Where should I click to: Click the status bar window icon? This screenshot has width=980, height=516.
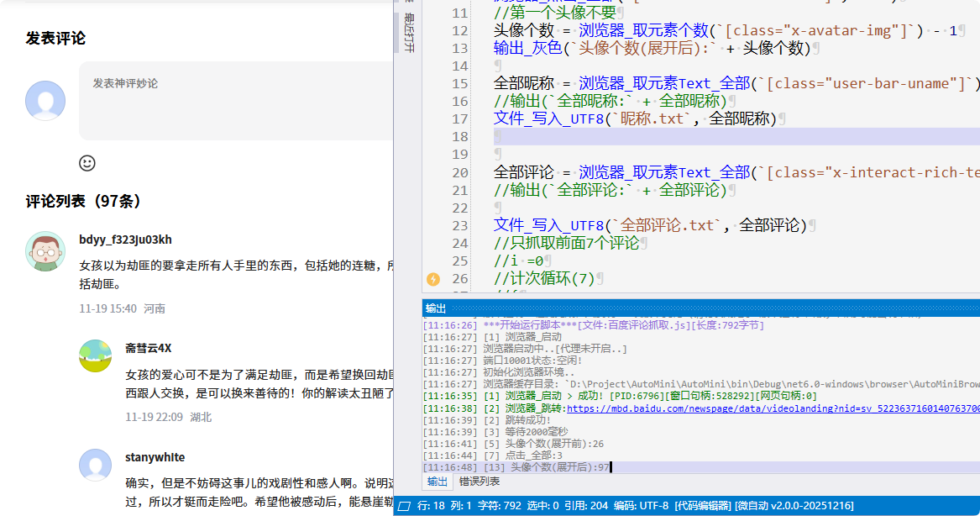404,506
